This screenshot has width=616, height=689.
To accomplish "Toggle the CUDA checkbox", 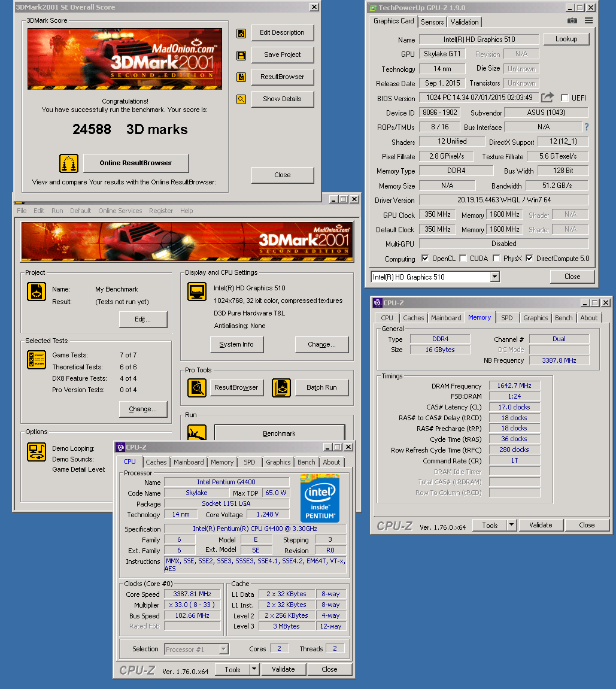I will [463, 259].
